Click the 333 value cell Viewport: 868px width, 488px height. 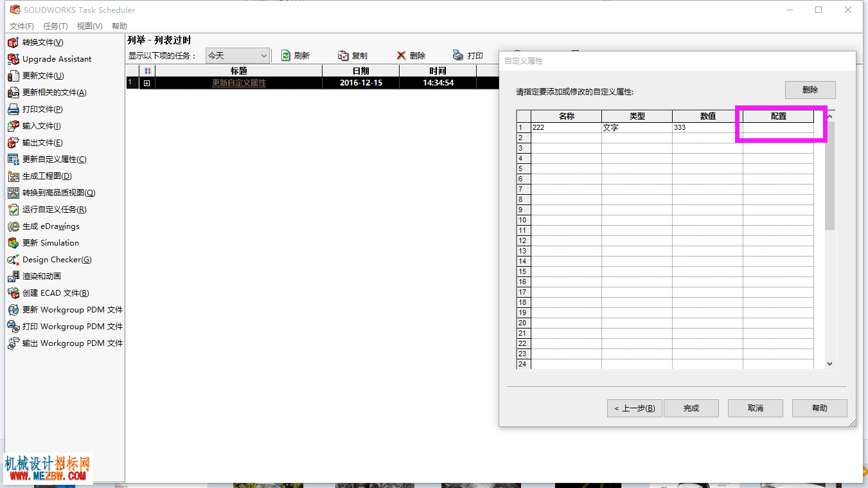click(707, 127)
